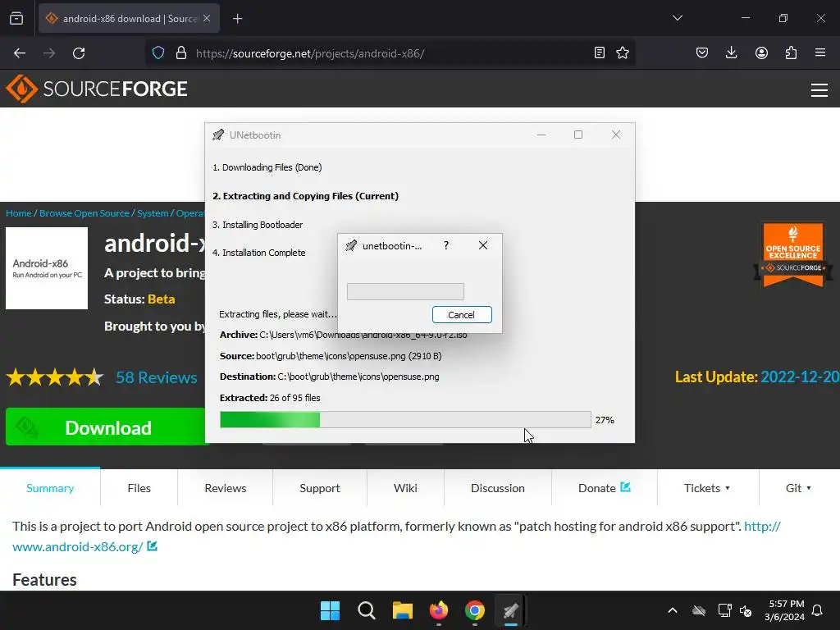
Task: Click the Android-x86 project logo thumbnail
Action: 47,268
